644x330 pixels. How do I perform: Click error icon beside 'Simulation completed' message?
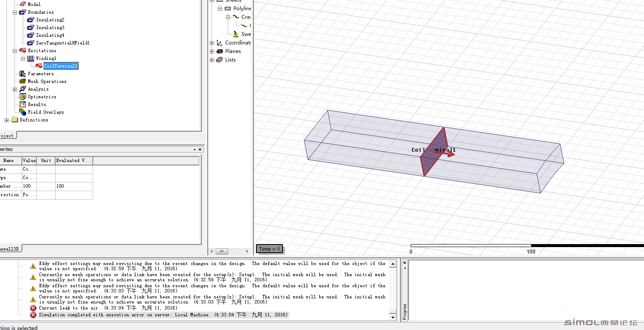tap(33, 315)
